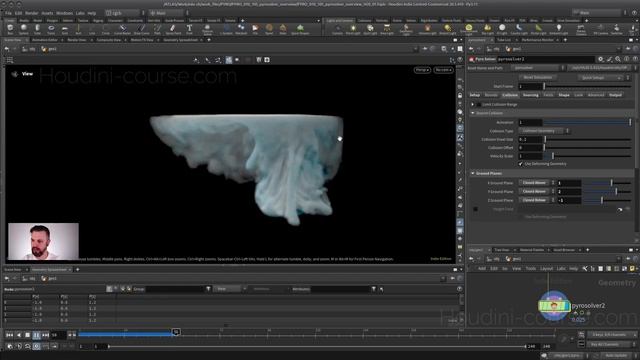The height and width of the screenshot is (360, 640).
Task: Toggle real time playback button
Action: tap(36, 346)
